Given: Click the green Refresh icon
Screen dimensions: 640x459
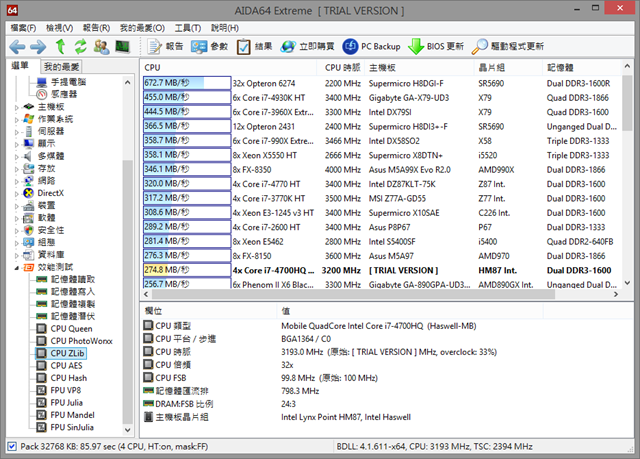Looking at the screenshot, I should pyautogui.click(x=80, y=47).
